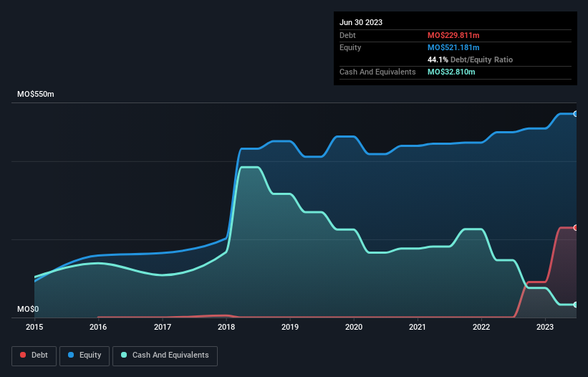Click the 44.1% Debt/Equity Ratio text
588x377 pixels.
[470, 59]
